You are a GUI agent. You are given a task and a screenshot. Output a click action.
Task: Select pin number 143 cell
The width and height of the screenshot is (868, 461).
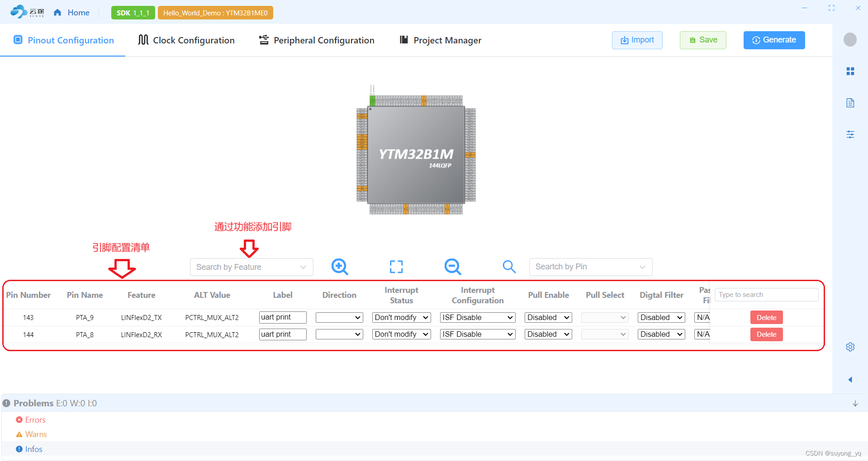click(x=28, y=318)
